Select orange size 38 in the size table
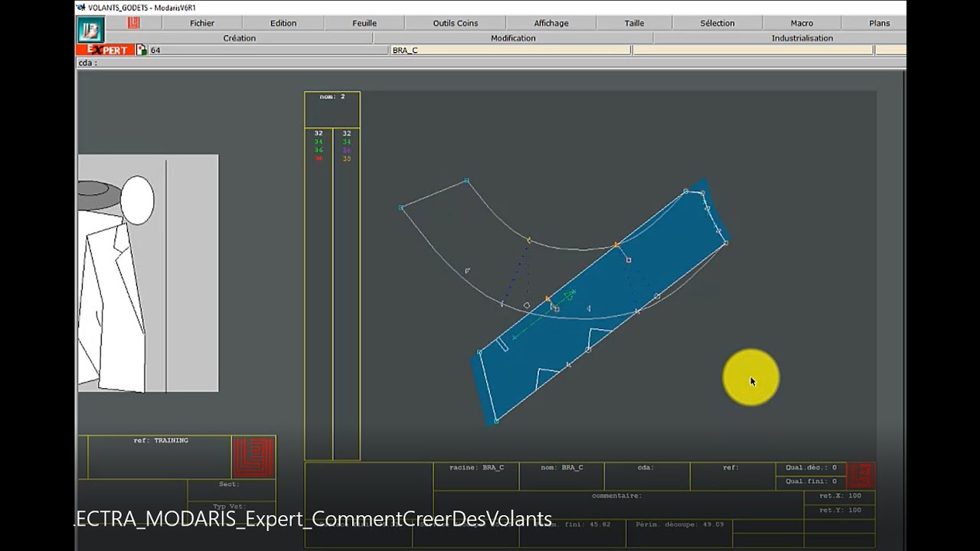Screen dimensions: 980x551 [347, 158]
